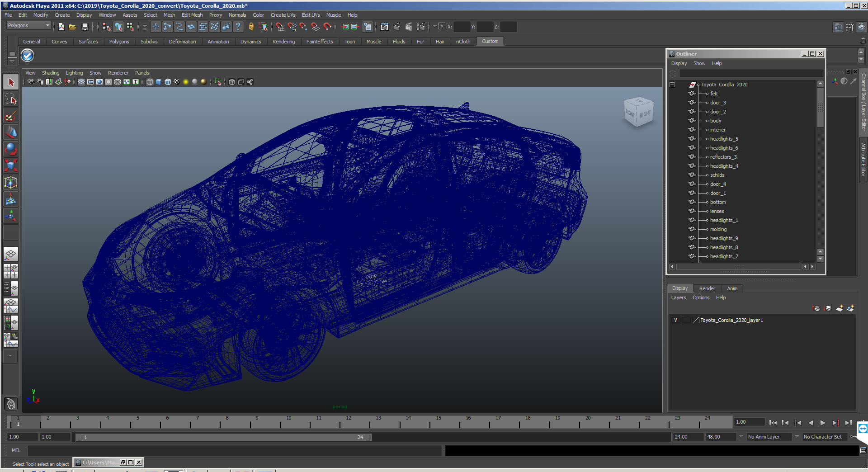Viewport: 868px width, 472px height.
Task: Select headlights_5 in the Outliner
Action: [x=724, y=139]
